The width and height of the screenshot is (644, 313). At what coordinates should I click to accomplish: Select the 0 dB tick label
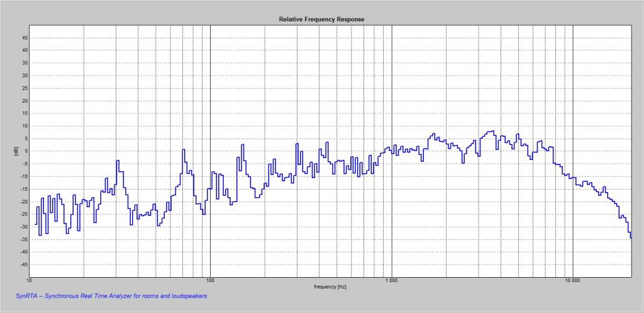[x=26, y=151]
